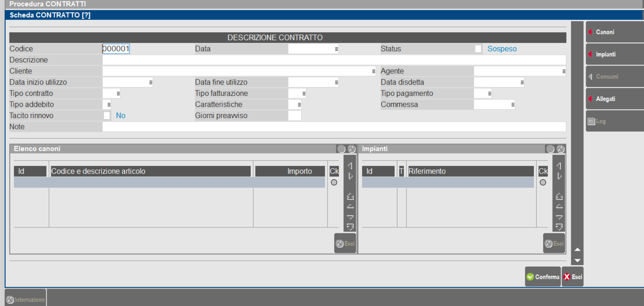Expand the Agente lookup list
The image size is (644, 306).
point(563,71)
